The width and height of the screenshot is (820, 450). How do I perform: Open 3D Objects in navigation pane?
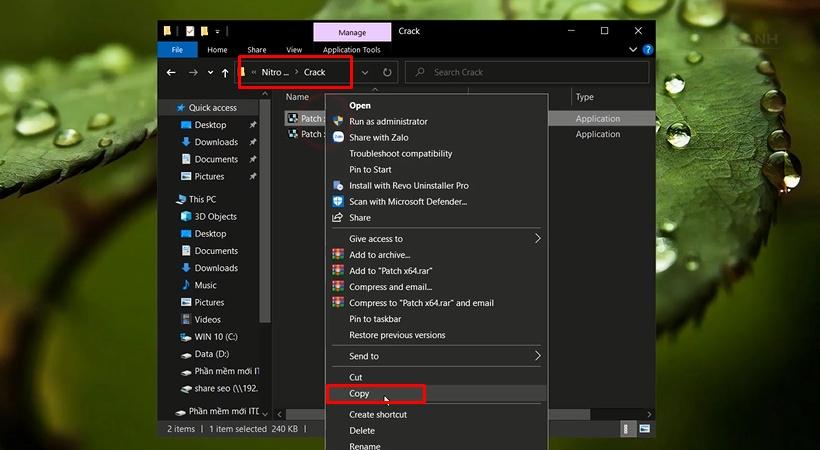coord(215,217)
